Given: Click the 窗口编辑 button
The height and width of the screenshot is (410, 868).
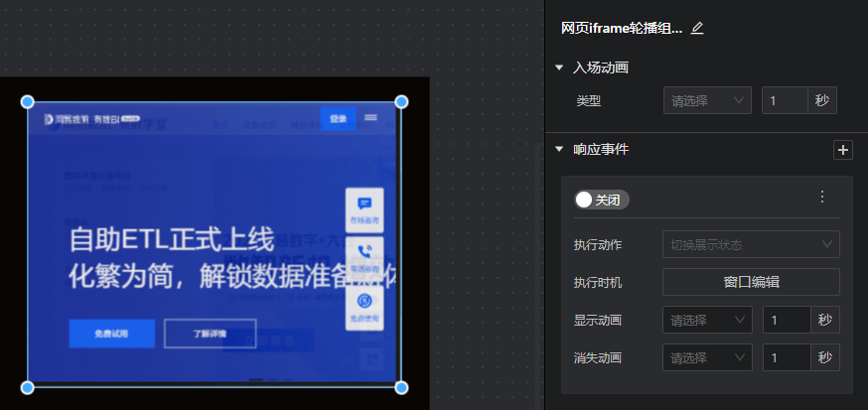Looking at the screenshot, I should tap(751, 282).
